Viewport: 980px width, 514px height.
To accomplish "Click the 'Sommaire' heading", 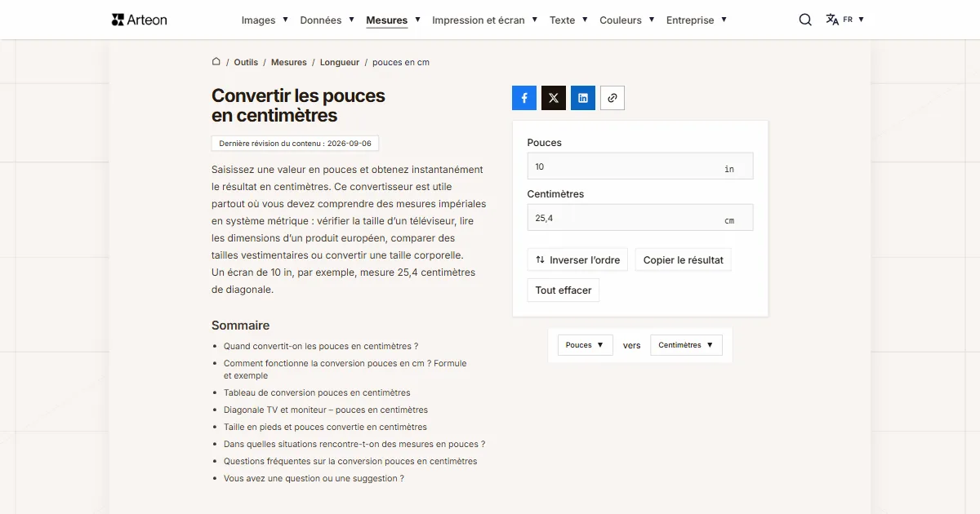I will coord(240,325).
